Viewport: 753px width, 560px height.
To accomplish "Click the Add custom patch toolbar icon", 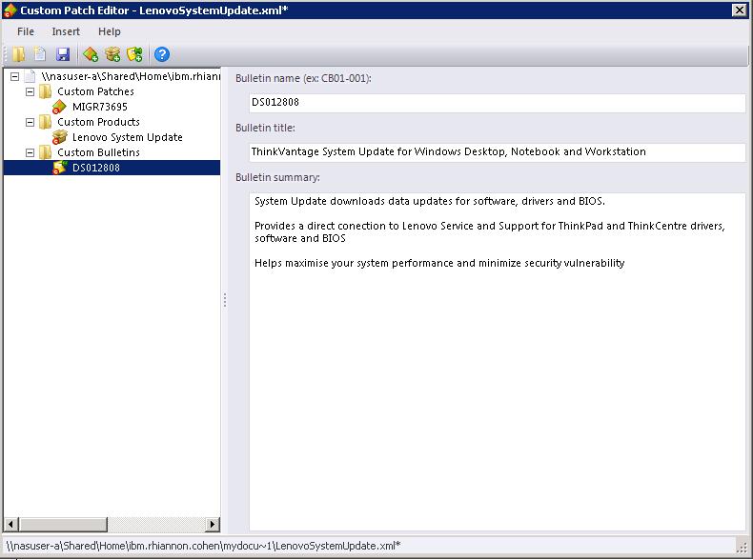I will [91, 54].
